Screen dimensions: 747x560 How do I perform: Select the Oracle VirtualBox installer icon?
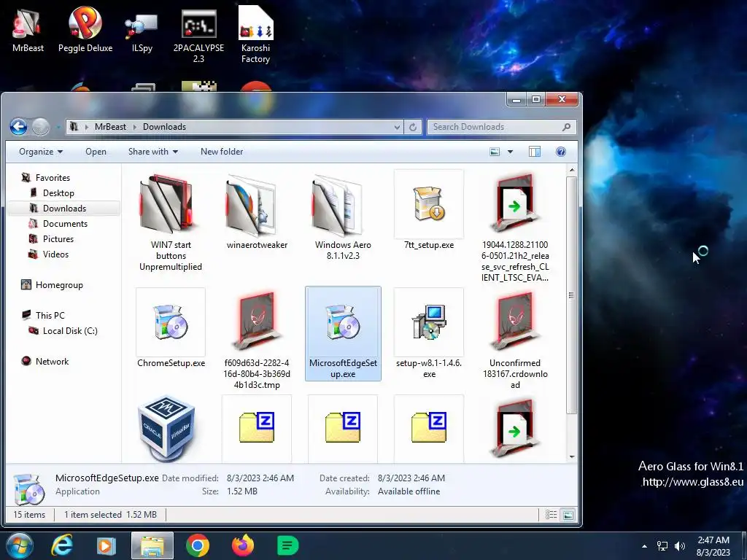point(167,429)
